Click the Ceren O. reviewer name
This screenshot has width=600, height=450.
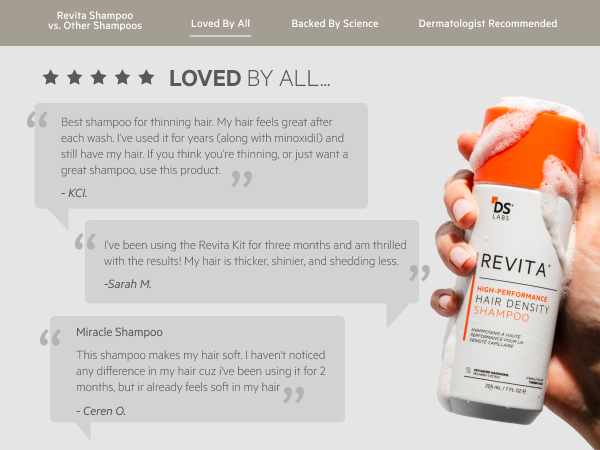point(101,411)
